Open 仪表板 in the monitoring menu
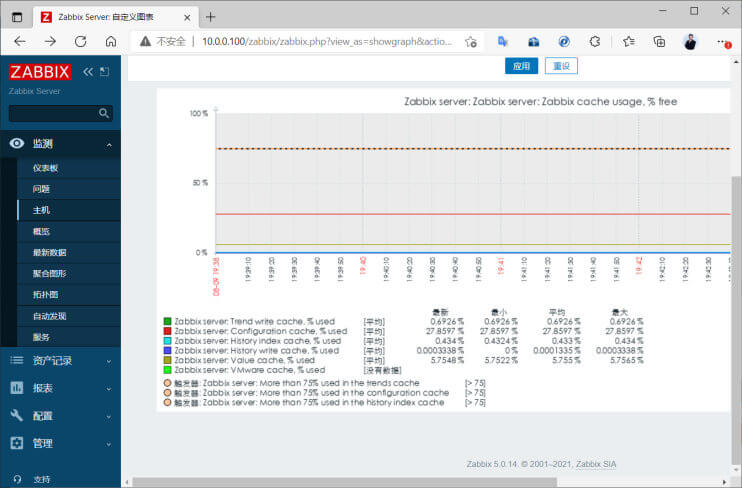 tap(45, 168)
